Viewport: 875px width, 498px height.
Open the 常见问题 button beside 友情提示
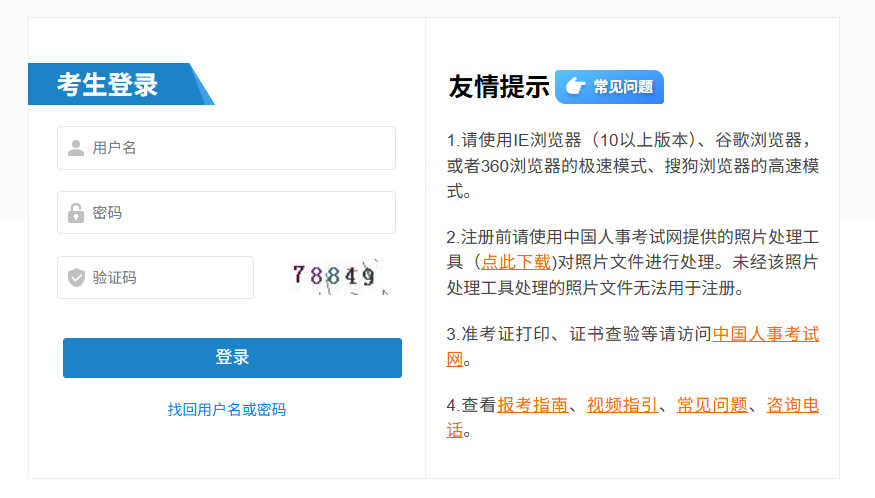609,87
